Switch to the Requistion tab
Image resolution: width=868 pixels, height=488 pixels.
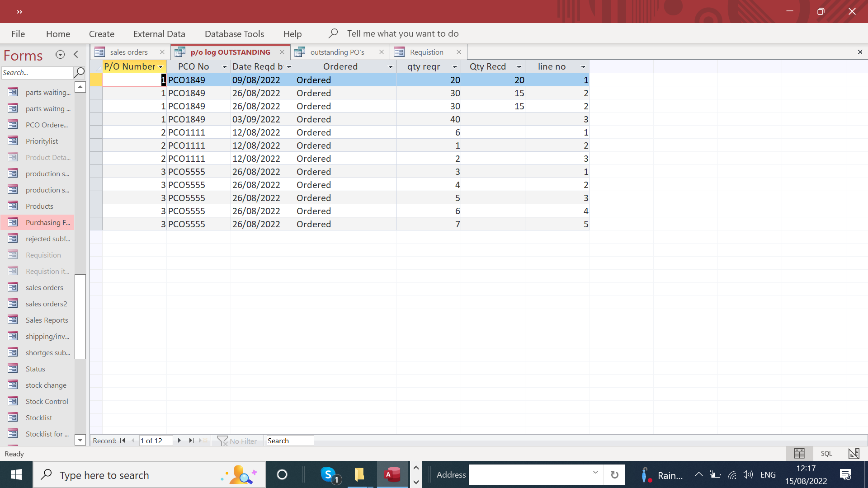point(426,52)
